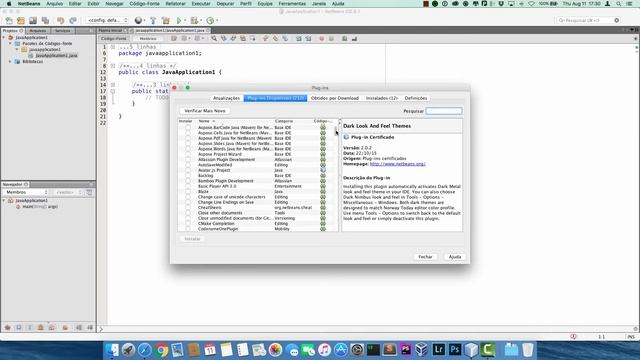Run the project with the green play icon

(179, 20)
